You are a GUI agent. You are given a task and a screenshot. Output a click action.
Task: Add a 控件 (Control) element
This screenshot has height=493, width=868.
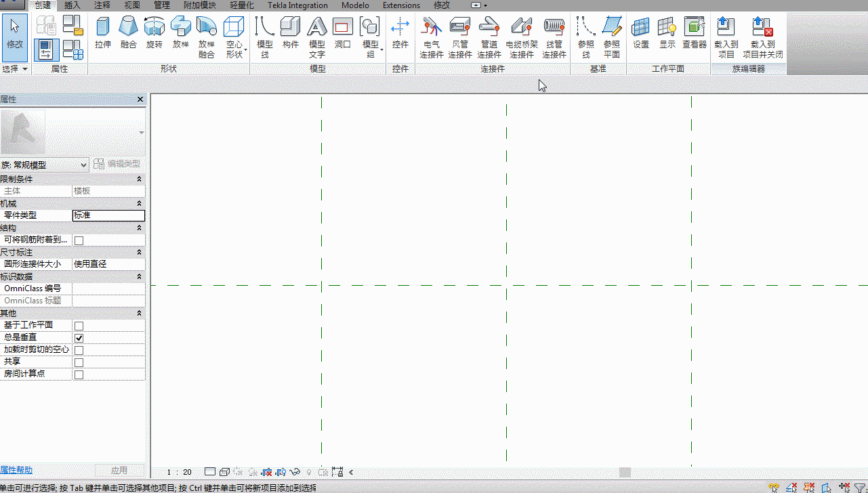tap(400, 33)
